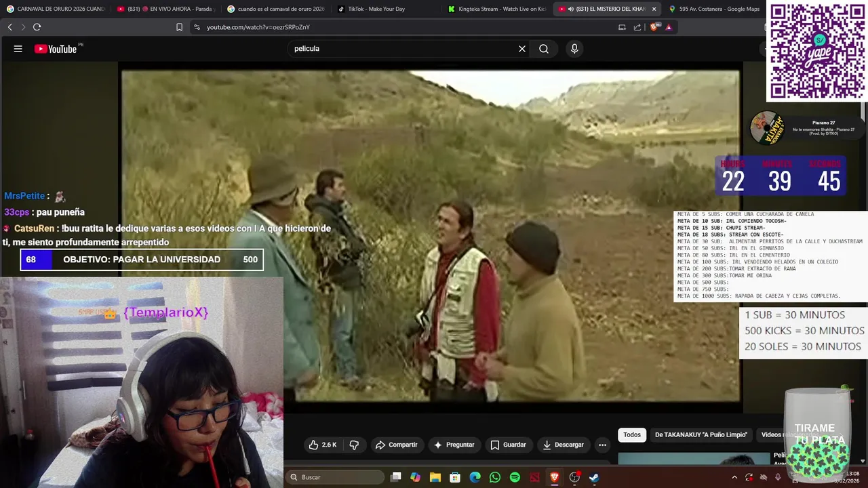
Task: Open the tray sync status icon
Action: [x=749, y=477]
